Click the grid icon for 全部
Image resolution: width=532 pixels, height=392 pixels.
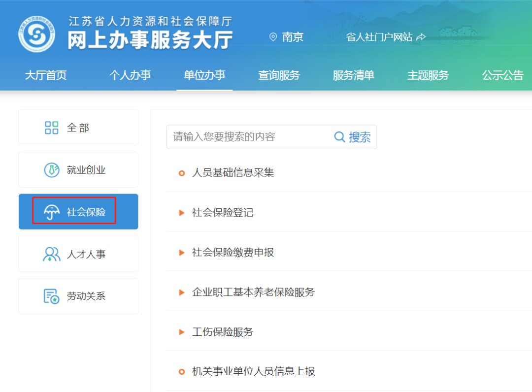coord(52,128)
